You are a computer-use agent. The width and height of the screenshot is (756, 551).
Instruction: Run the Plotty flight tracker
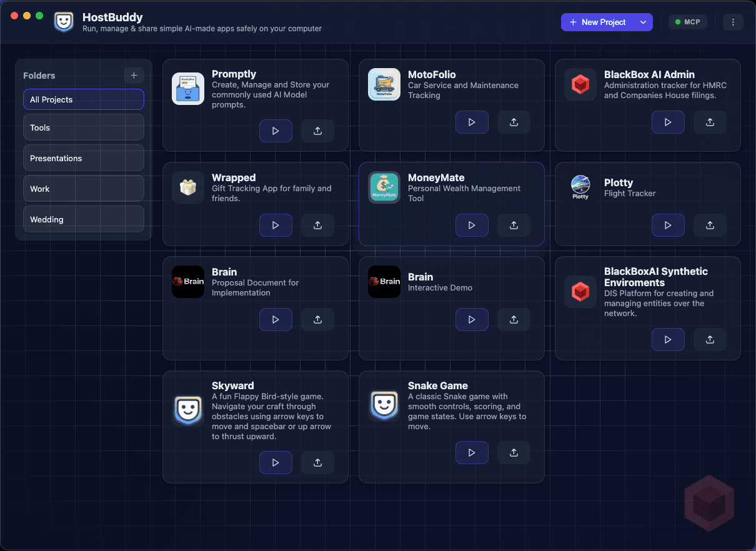click(668, 226)
